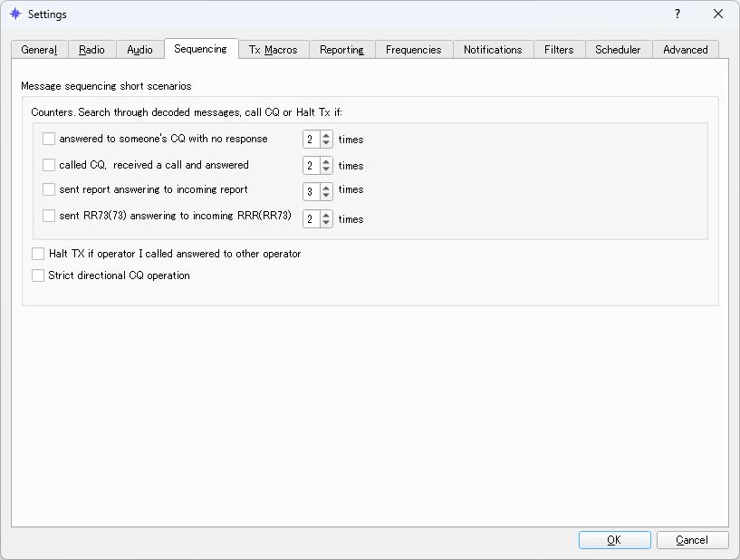This screenshot has width=740, height=560.
Task: Toggle 'Halt TX if operator I called answered'
Action: click(x=38, y=254)
